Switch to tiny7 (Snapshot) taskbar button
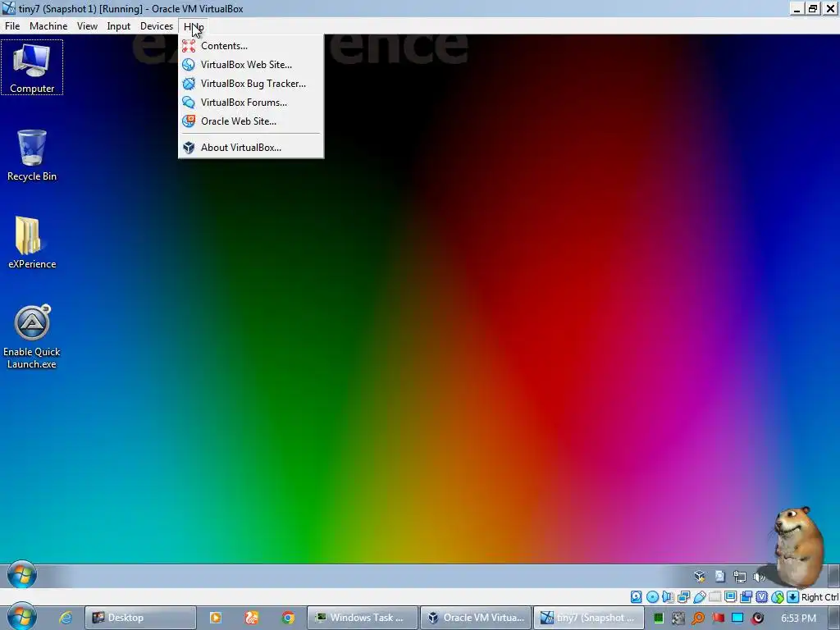 [x=589, y=618]
